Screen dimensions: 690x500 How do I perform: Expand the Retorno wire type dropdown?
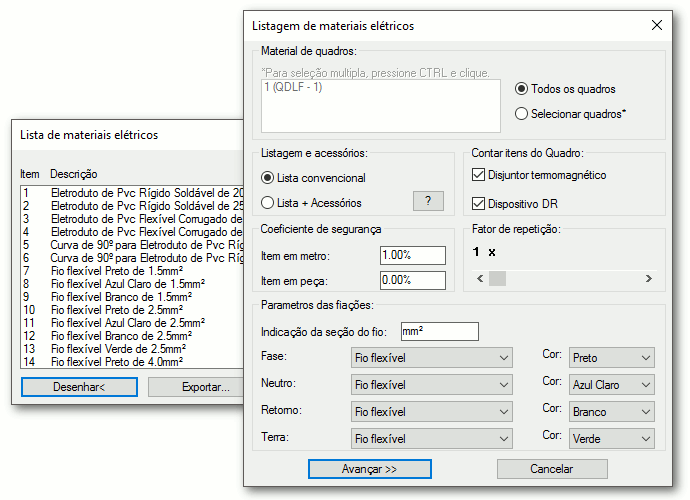[432, 412]
